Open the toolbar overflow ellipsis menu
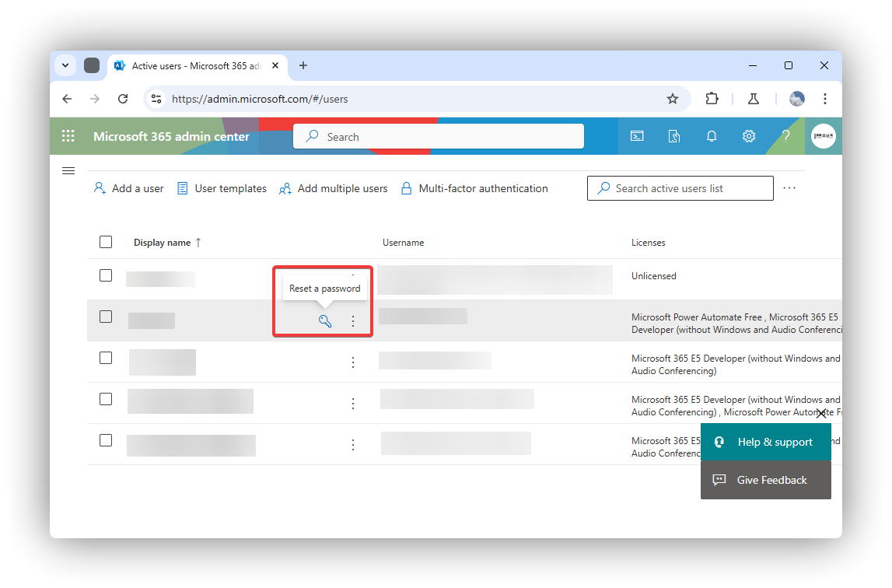 click(x=789, y=188)
